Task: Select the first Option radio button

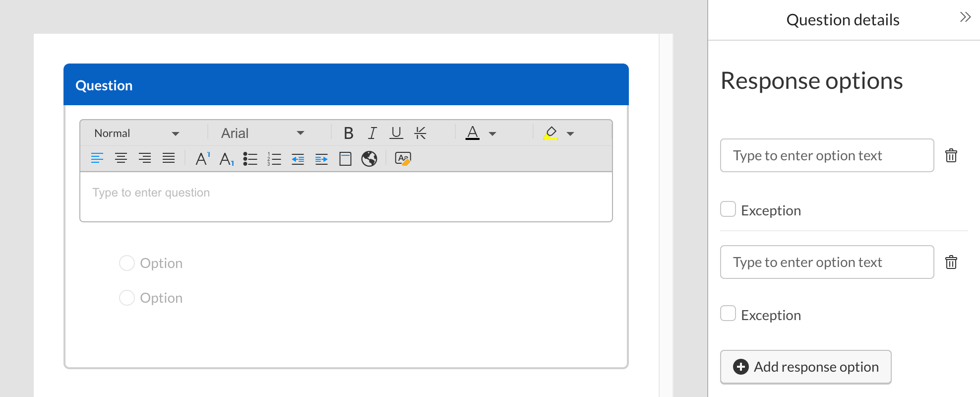Action: [127, 263]
